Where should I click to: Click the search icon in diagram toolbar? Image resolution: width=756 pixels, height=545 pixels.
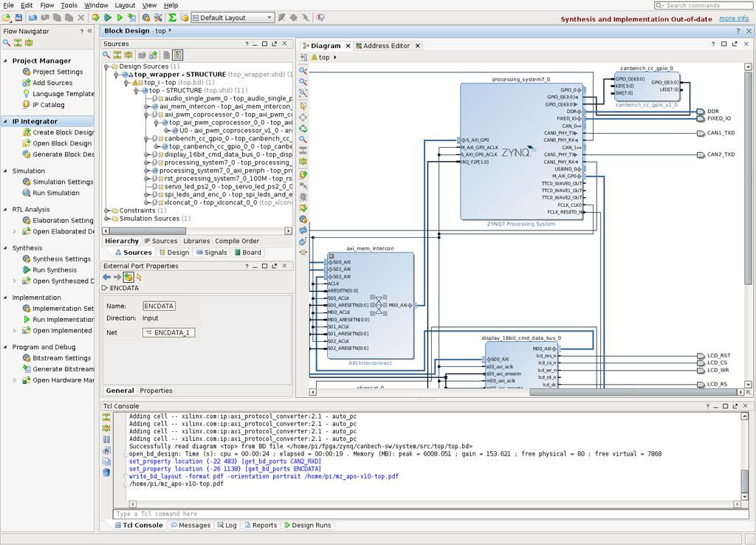point(303,140)
